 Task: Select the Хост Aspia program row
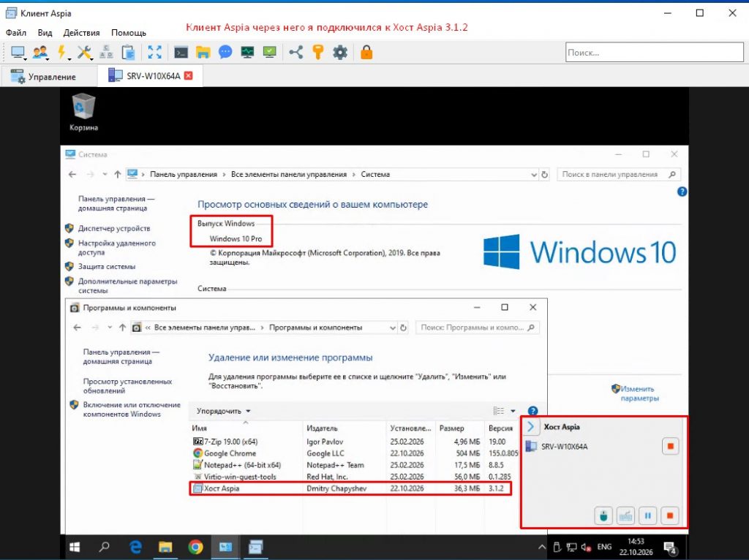pos(350,488)
